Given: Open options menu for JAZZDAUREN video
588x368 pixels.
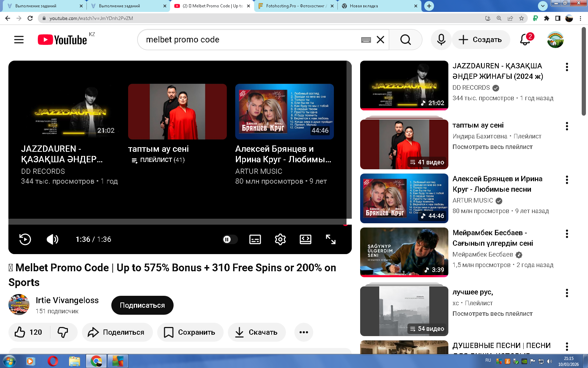Looking at the screenshot, I should [x=567, y=67].
